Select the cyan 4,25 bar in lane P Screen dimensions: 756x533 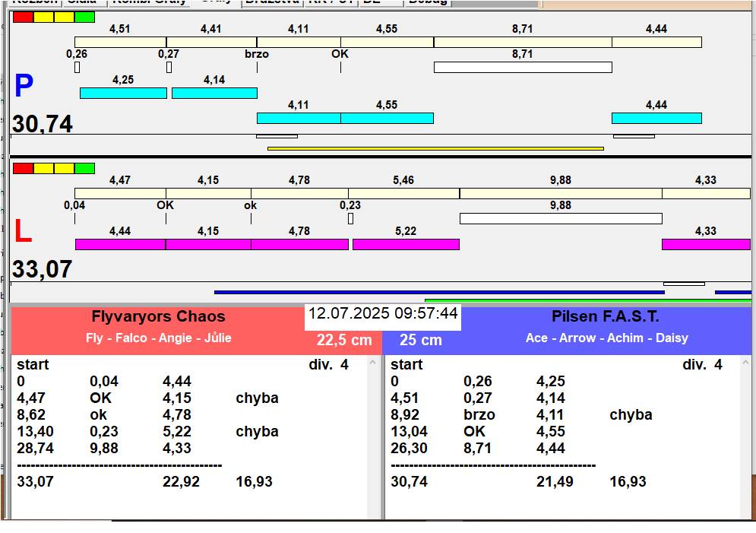(123, 93)
